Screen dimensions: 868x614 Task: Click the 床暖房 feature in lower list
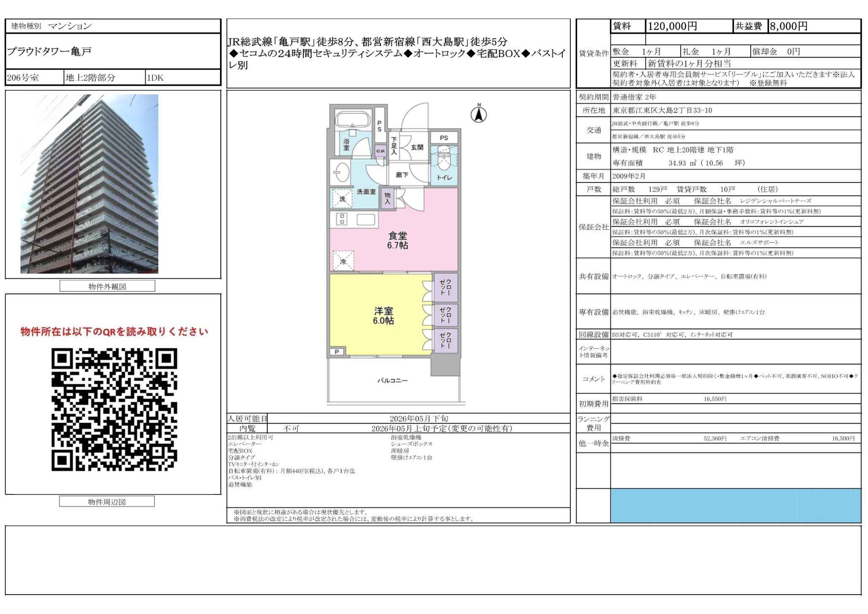400,451
